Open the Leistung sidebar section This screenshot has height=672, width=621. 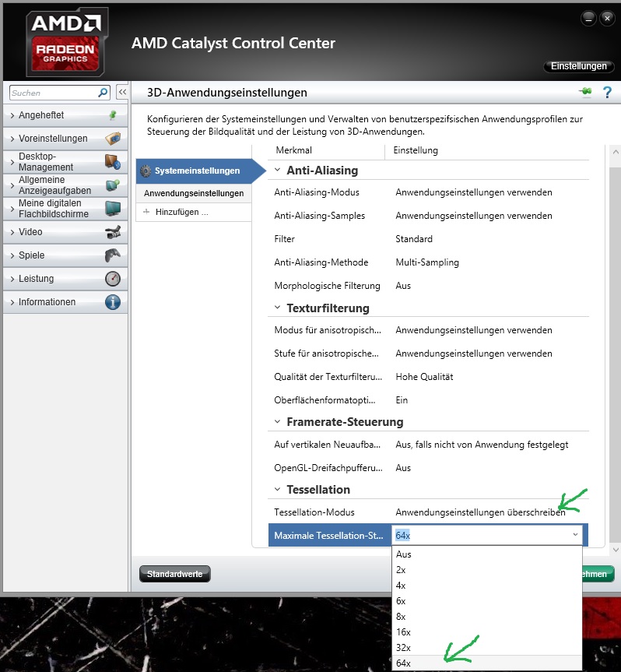(65, 279)
